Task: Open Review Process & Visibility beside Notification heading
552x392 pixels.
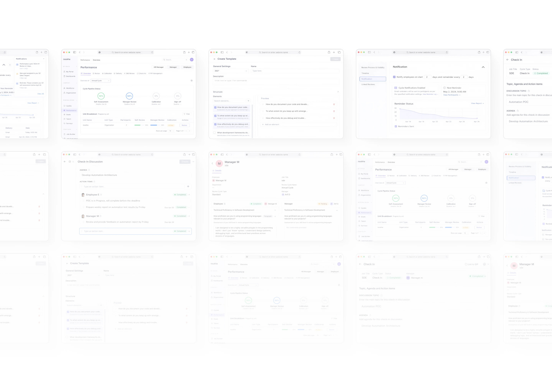Action: coord(373,68)
